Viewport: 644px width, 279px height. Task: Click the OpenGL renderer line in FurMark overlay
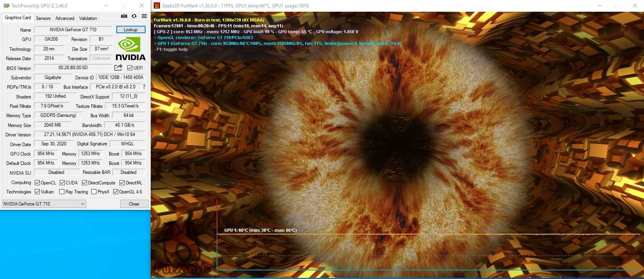[203, 38]
